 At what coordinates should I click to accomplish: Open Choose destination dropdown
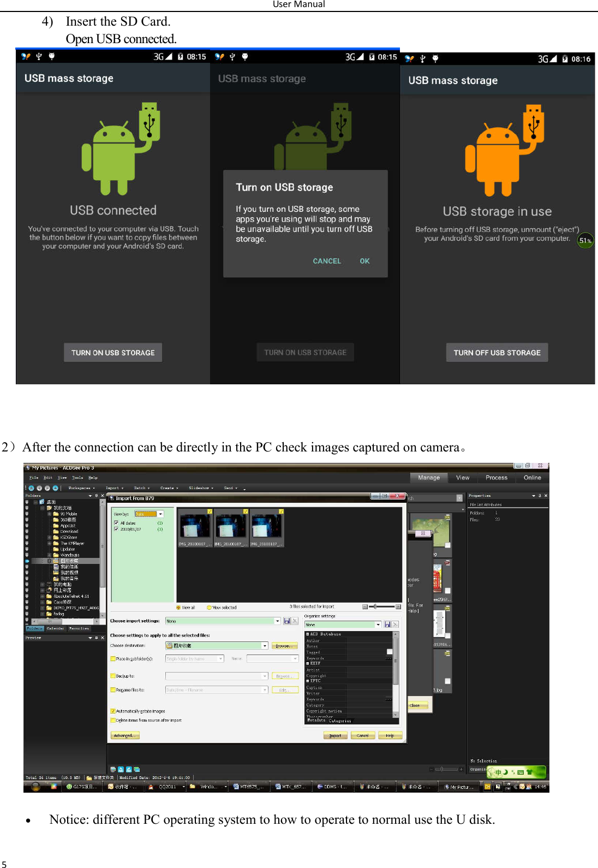[217, 645]
